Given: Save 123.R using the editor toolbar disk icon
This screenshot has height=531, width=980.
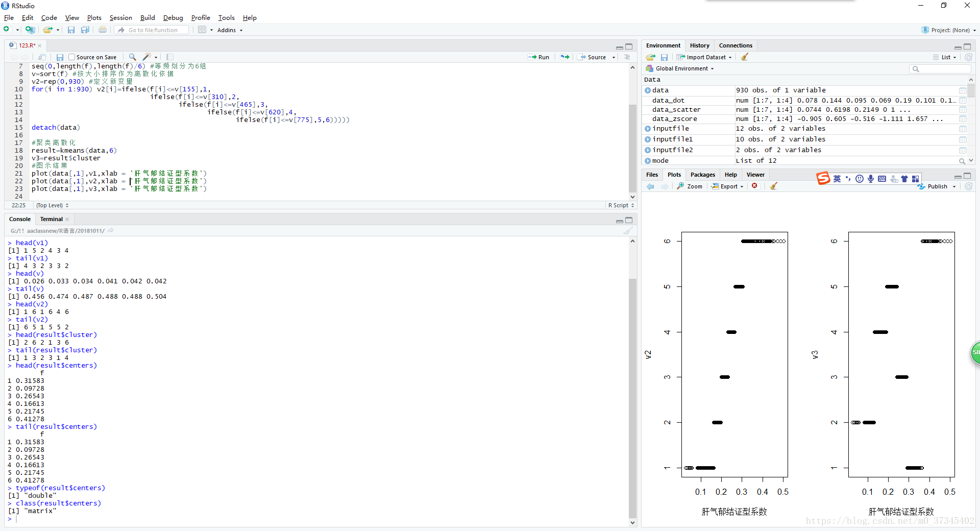Looking at the screenshot, I should click(x=60, y=57).
